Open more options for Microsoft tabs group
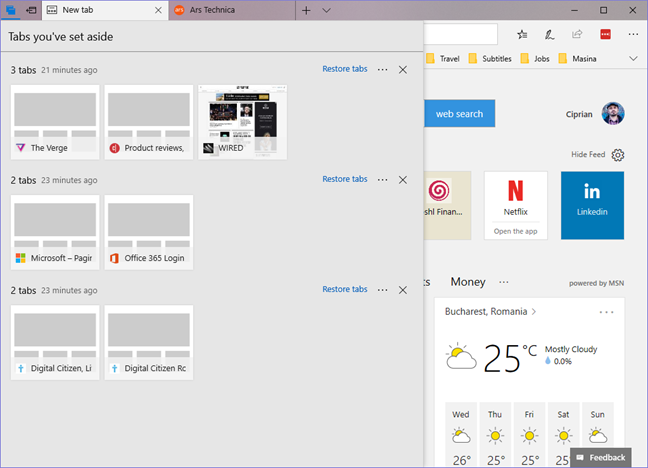 (383, 179)
